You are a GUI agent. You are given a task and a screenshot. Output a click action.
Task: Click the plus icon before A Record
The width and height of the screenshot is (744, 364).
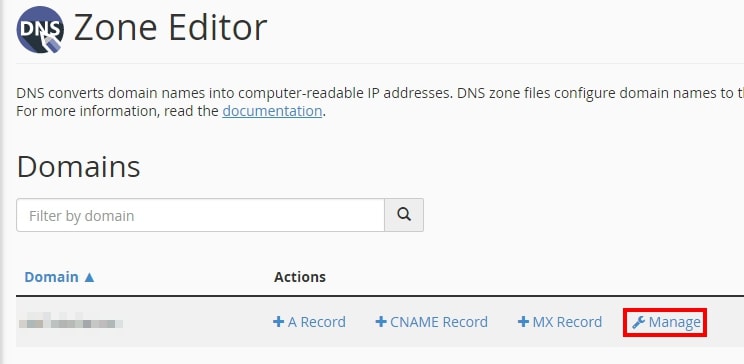pyautogui.click(x=279, y=322)
